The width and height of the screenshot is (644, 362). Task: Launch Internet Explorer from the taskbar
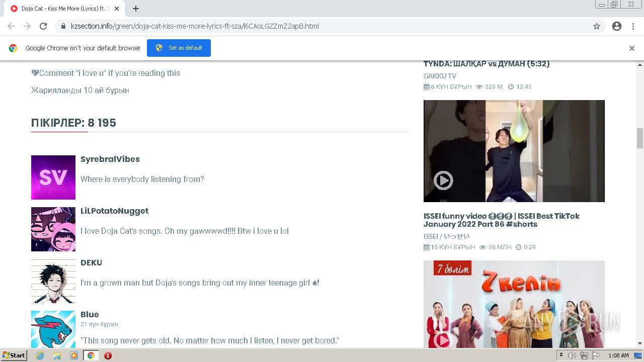[x=40, y=355]
